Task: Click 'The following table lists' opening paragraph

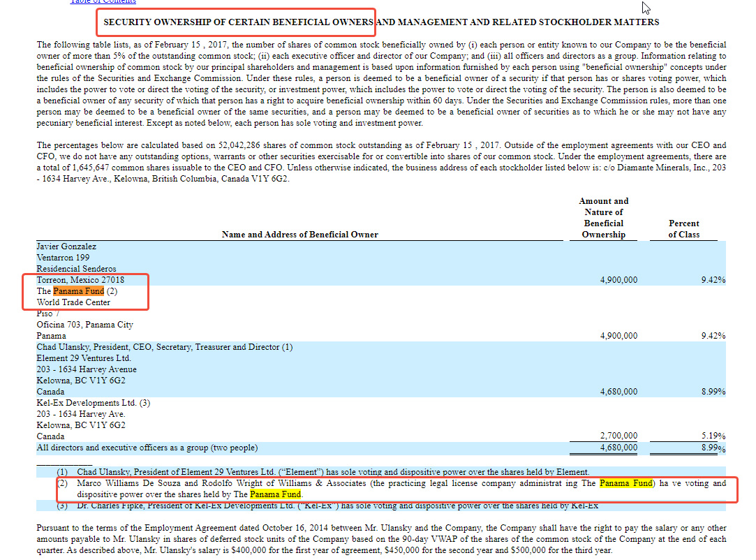Action: coord(381,84)
